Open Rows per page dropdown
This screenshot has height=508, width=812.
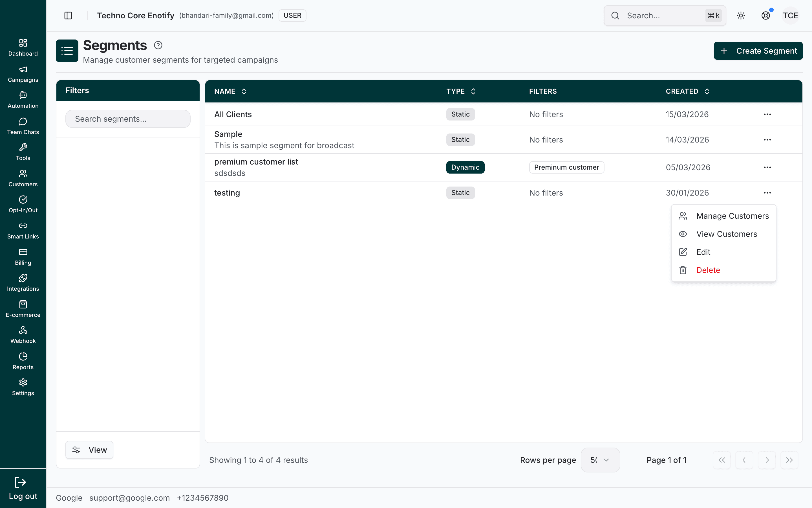(600, 460)
